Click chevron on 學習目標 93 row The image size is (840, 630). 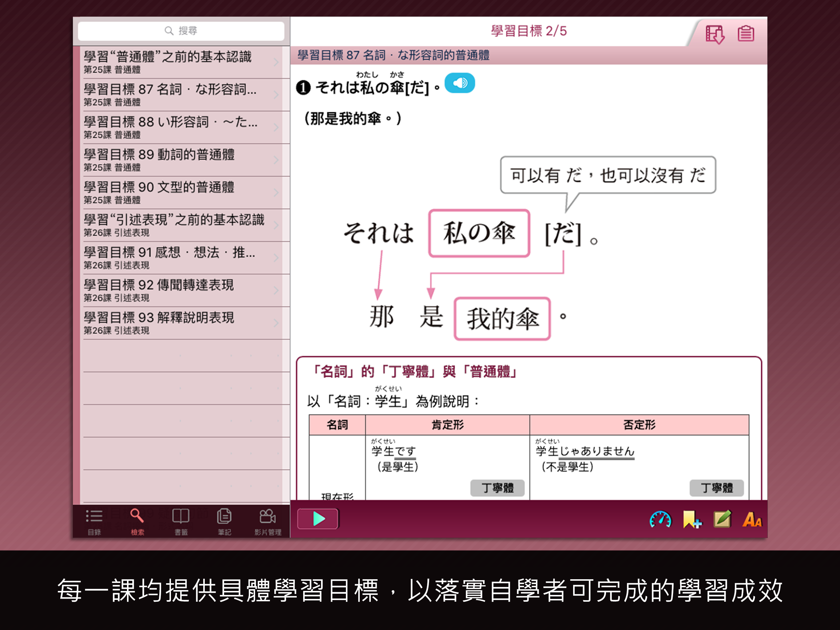[x=276, y=323]
